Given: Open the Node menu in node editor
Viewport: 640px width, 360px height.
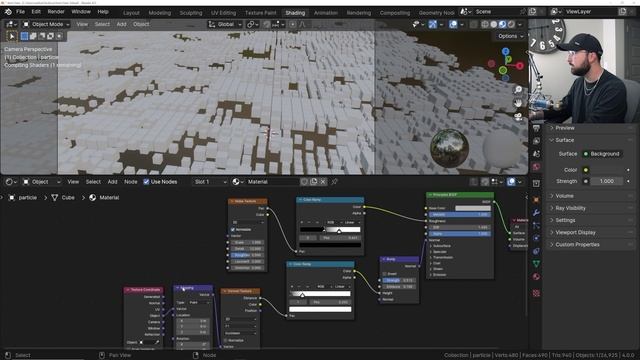Looking at the screenshot, I should [131, 182].
